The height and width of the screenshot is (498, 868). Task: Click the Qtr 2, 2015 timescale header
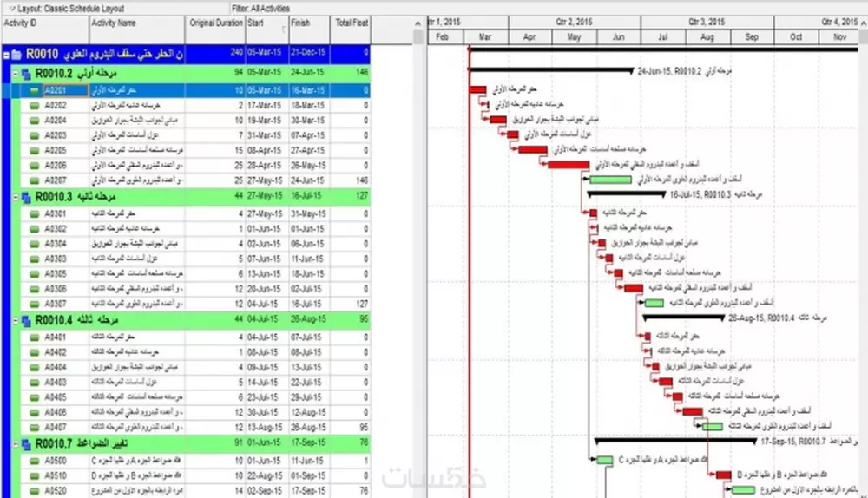[x=574, y=22]
